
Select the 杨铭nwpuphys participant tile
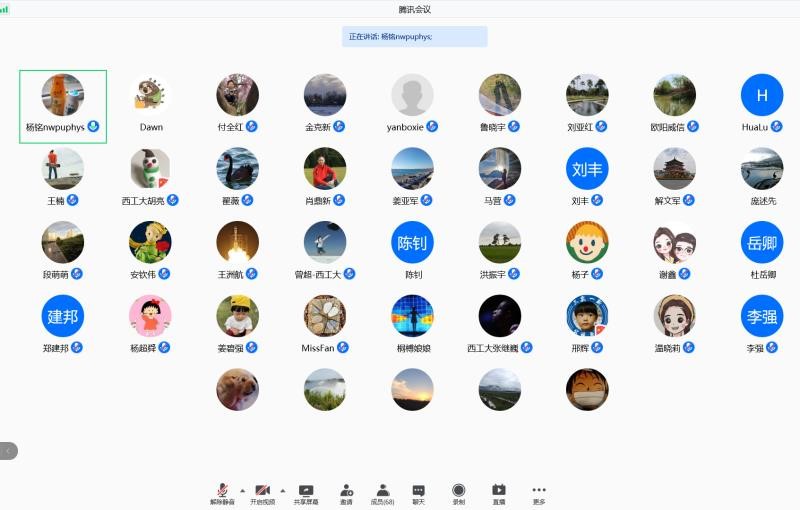(63, 106)
